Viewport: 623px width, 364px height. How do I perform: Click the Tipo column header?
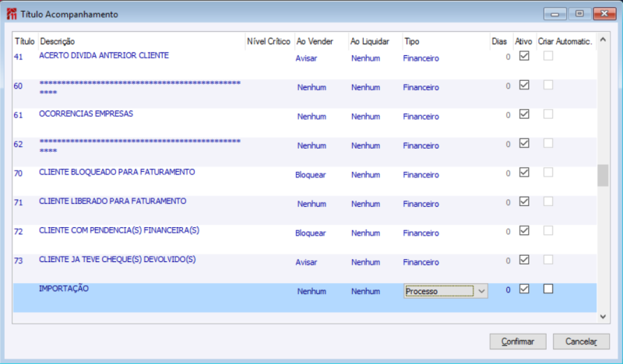(x=412, y=41)
